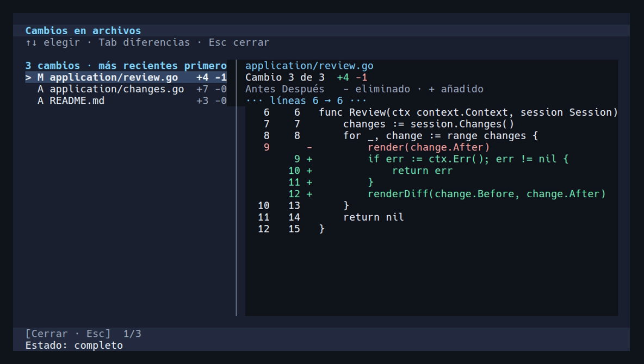Click the 'Cambio 3 de 3' label
The height and width of the screenshot is (364, 644).
tap(285, 78)
